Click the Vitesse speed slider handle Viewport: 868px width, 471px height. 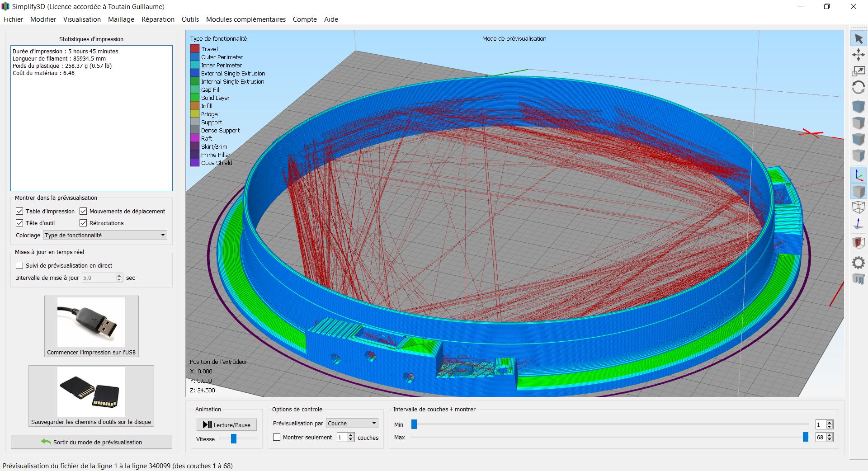pyautogui.click(x=234, y=438)
